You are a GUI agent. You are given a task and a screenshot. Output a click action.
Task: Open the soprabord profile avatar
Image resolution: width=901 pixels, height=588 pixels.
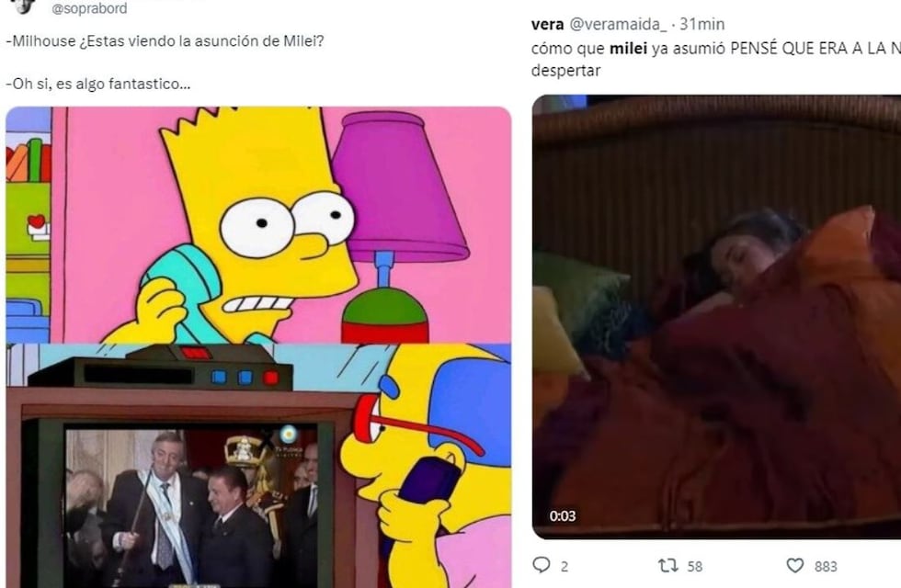click(x=23, y=6)
